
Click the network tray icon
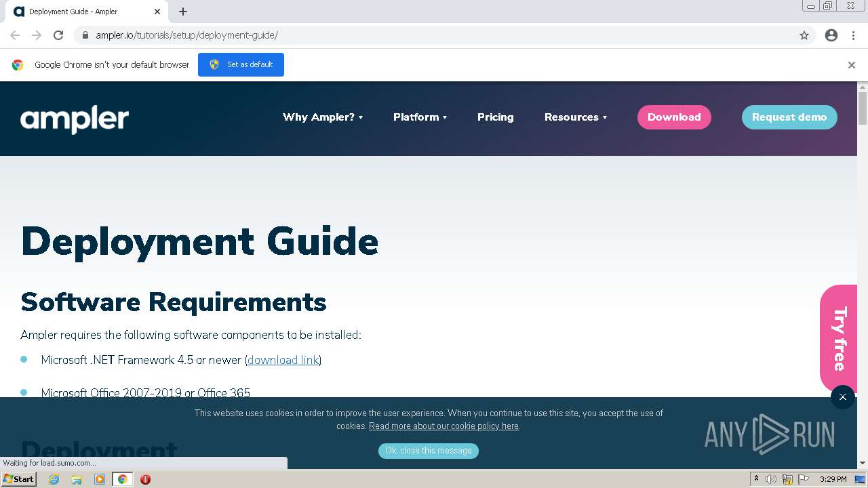(787, 479)
